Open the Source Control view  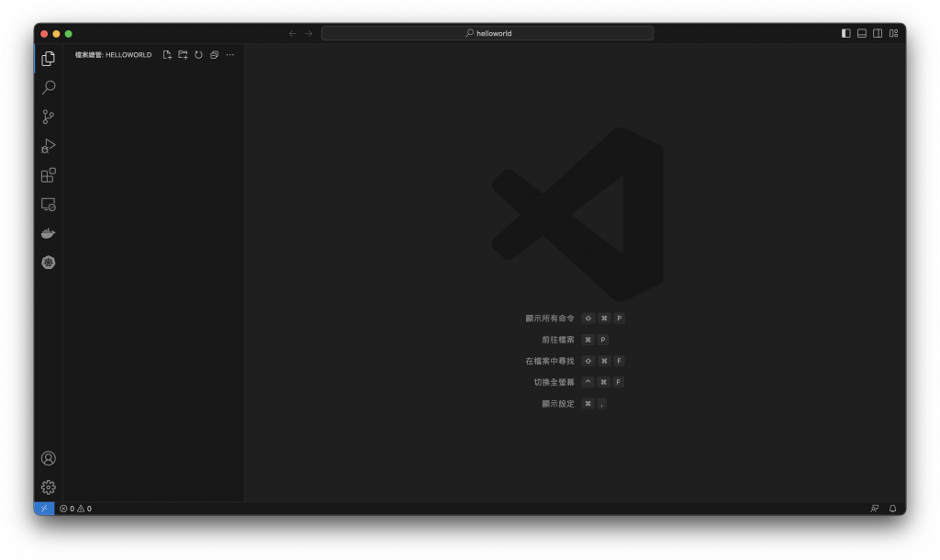tap(49, 117)
